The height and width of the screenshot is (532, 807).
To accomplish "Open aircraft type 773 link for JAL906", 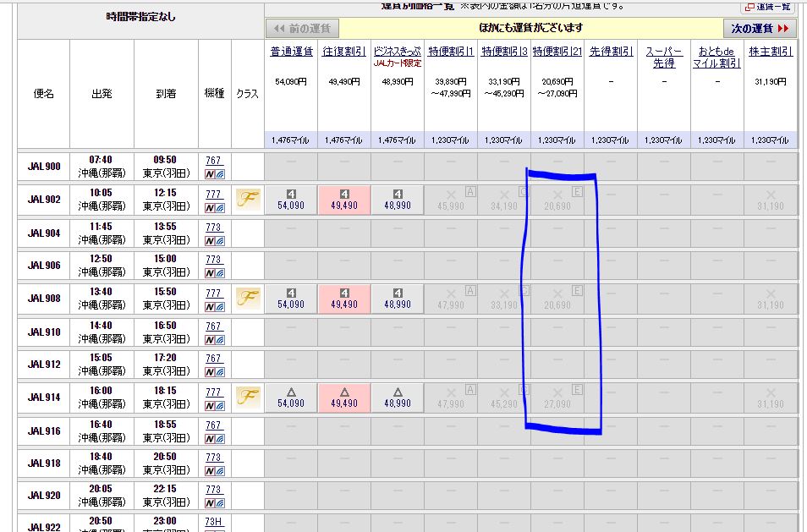I will coord(213,260).
